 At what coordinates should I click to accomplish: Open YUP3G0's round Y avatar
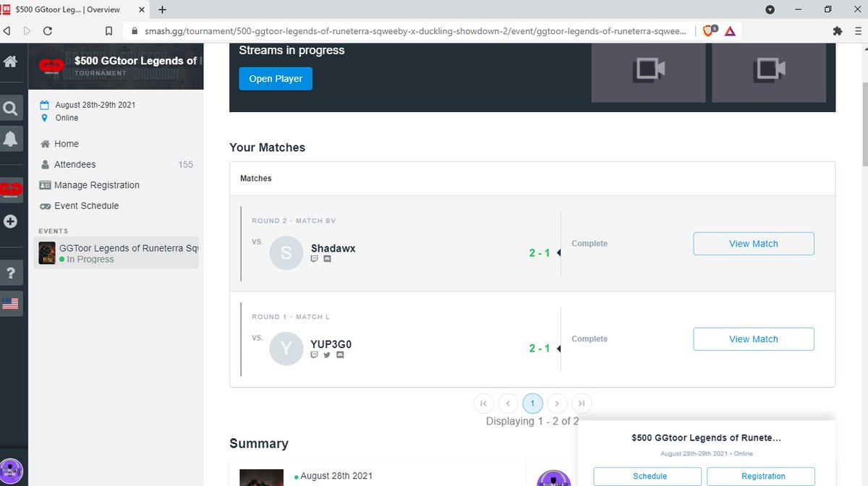pyautogui.click(x=286, y=349)
